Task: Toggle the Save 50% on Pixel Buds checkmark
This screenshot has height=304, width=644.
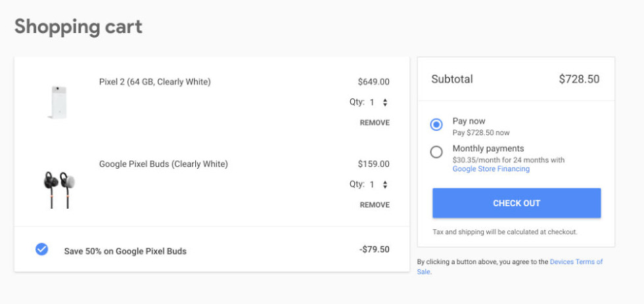Action: [x=41, y=250]
